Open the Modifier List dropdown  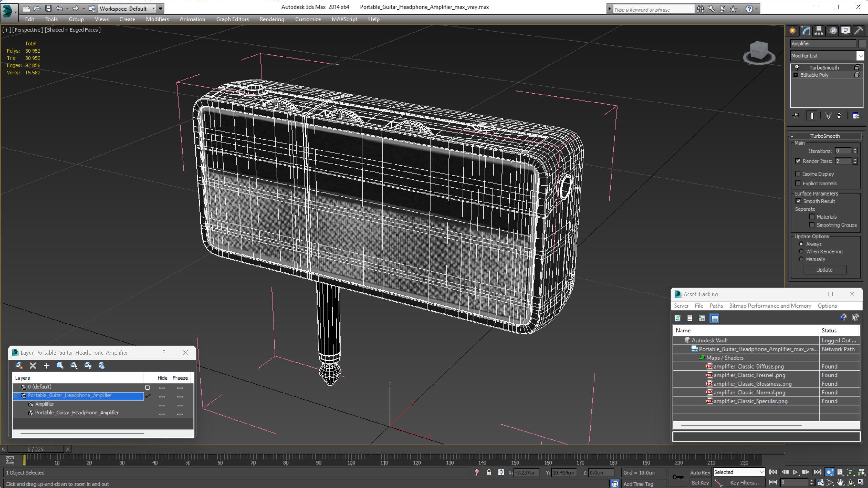[x=860, y=56]
